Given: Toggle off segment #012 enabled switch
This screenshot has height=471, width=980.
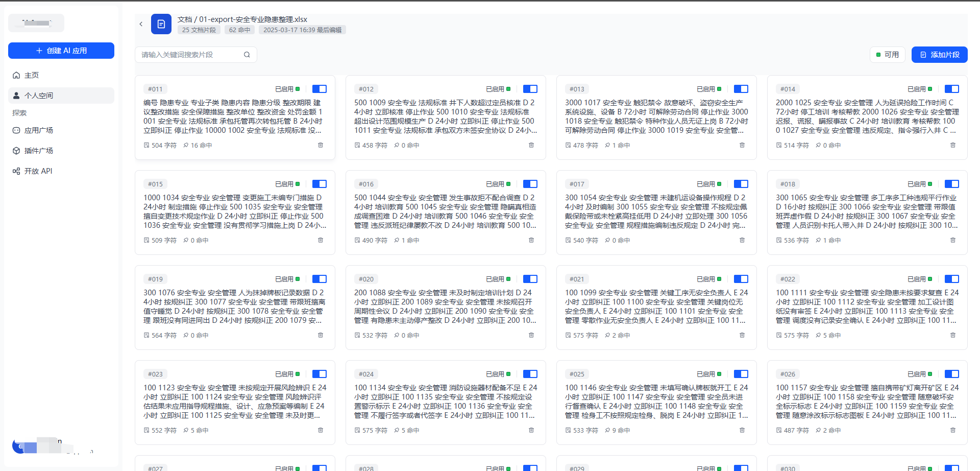Looking at the screenshot, I should pyautogui.click(x=530, y=89).
